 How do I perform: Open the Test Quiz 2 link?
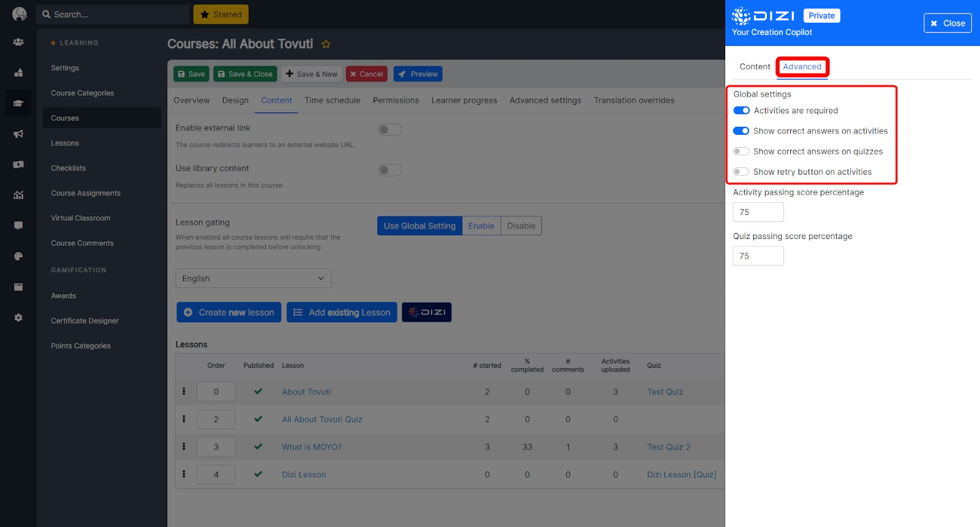pos(669,447)
